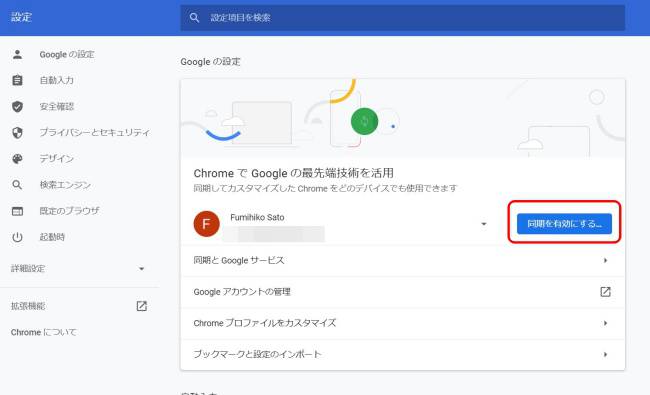Click the F profile avatar
Screen dimensions: 650x395
tap(206, 224)
